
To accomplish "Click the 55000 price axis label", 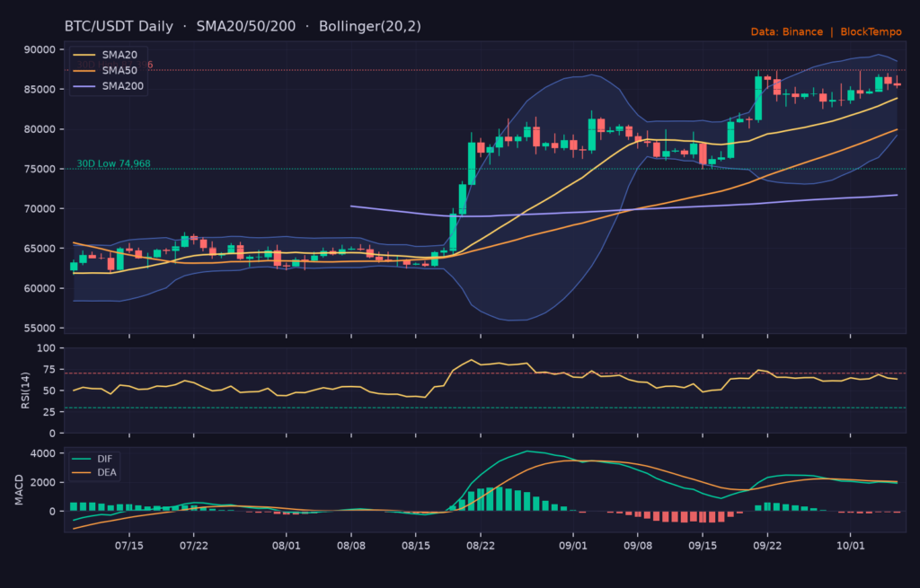I will [x=40, y=329].
